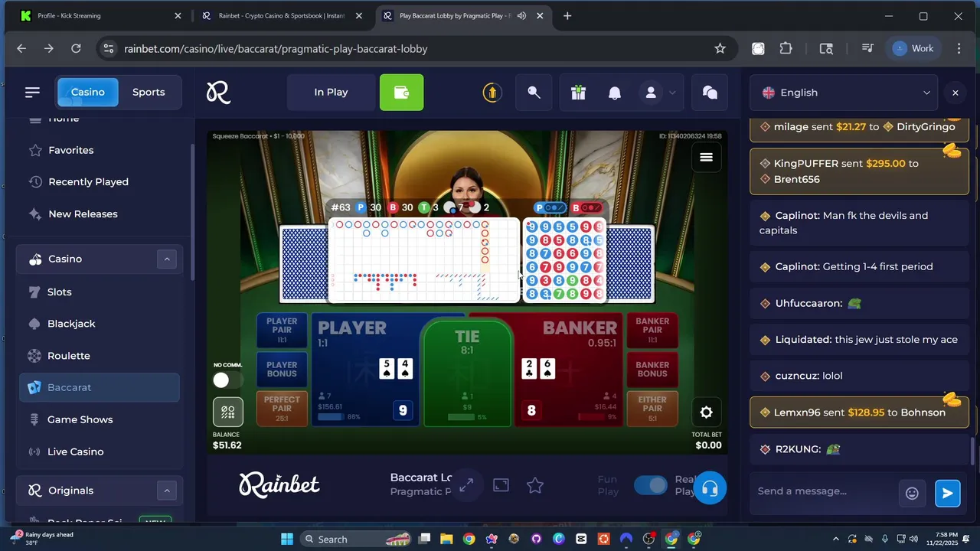The height and width of the screenshot is (551, 980).
Task: Open Windows system tray overflow chevron
Action: (x=835, y=540)
